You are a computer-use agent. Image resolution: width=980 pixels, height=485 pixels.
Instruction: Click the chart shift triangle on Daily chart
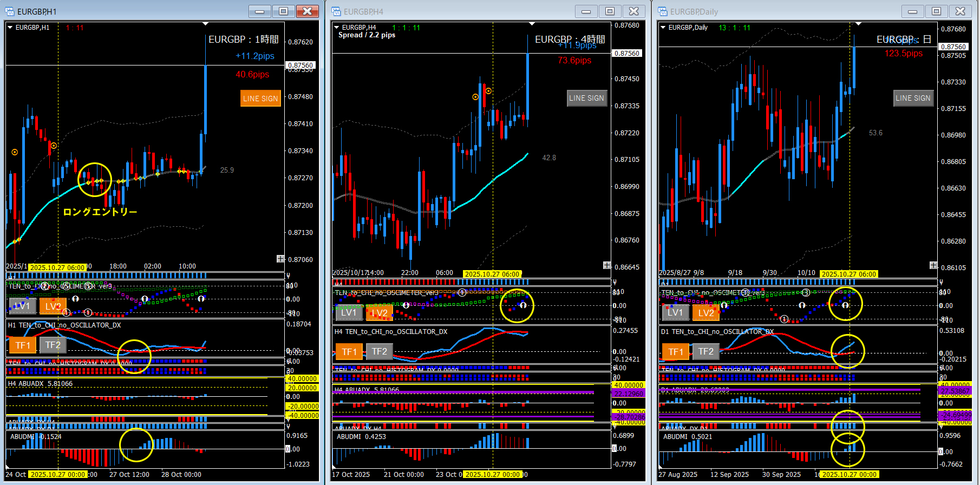(858, 24)
